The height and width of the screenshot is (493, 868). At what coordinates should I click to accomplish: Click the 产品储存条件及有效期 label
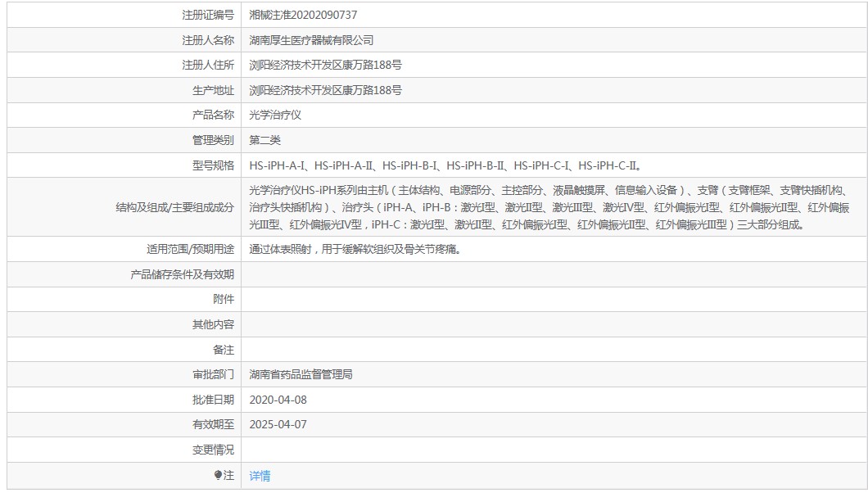(182, 274)
